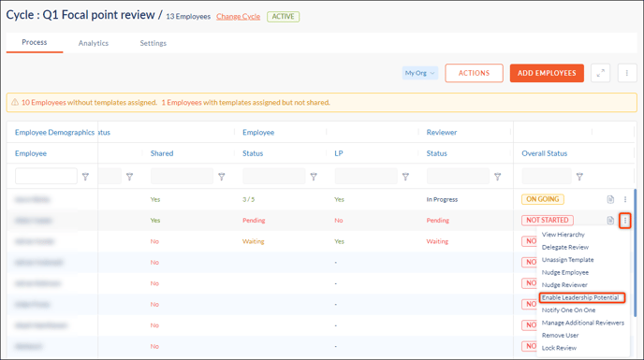Click the Employee filter text field
This screenshot has height=360, width=644.
[46, 176]
